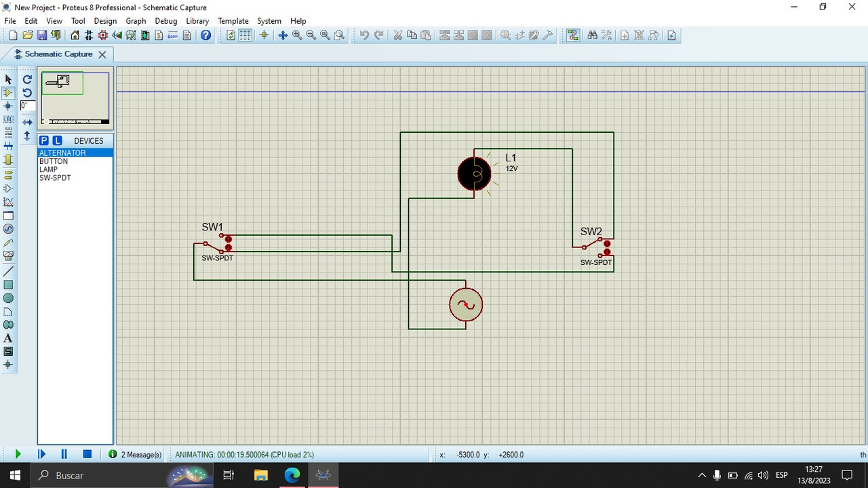
Task: Flip component vertically (Y-Mirror)
Action: (27, 136)
